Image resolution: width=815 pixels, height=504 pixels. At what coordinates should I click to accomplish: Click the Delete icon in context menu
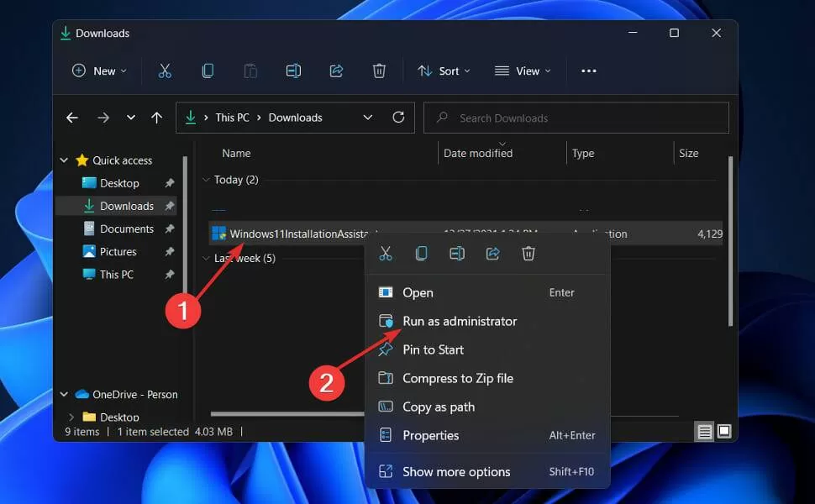pos(528,254)
